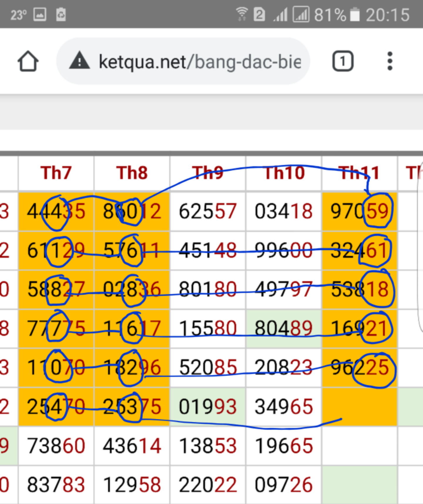Tap the battery icon next to 81%

[x=355, y=14]
